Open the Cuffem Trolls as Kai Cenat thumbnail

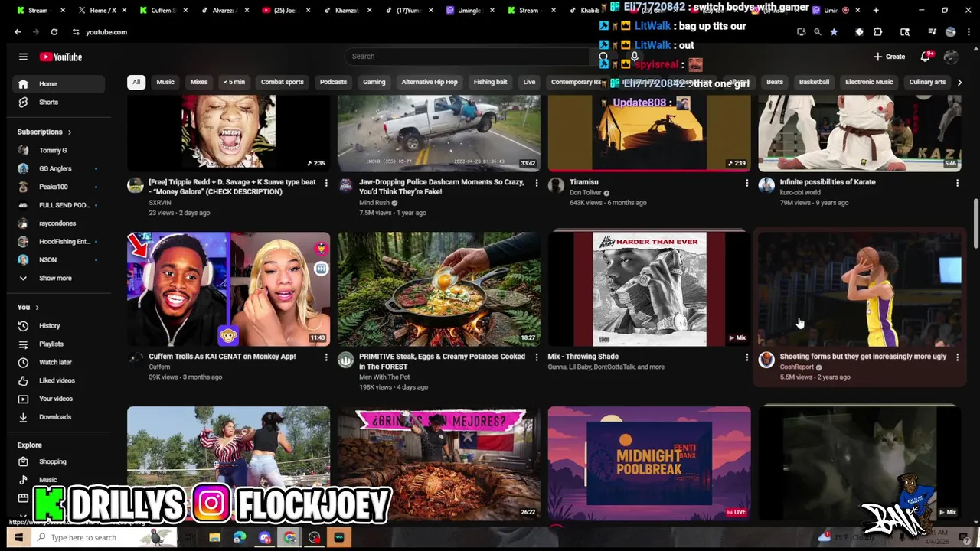pos(229,289)
